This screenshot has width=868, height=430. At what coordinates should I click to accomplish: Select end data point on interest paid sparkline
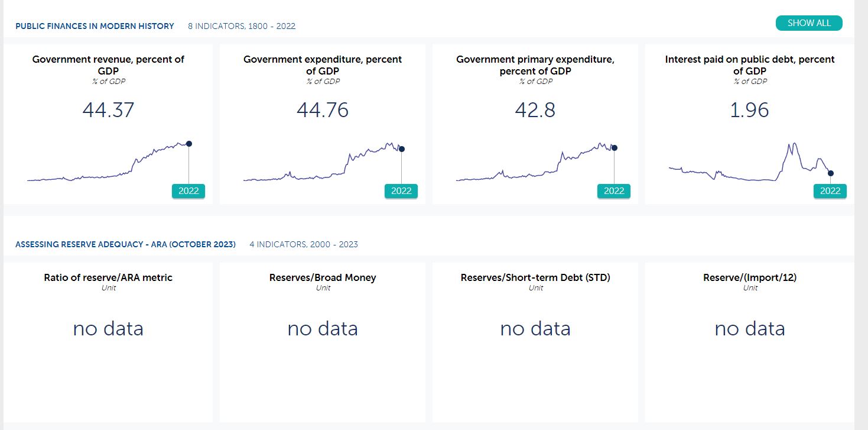tap(831, 173)
